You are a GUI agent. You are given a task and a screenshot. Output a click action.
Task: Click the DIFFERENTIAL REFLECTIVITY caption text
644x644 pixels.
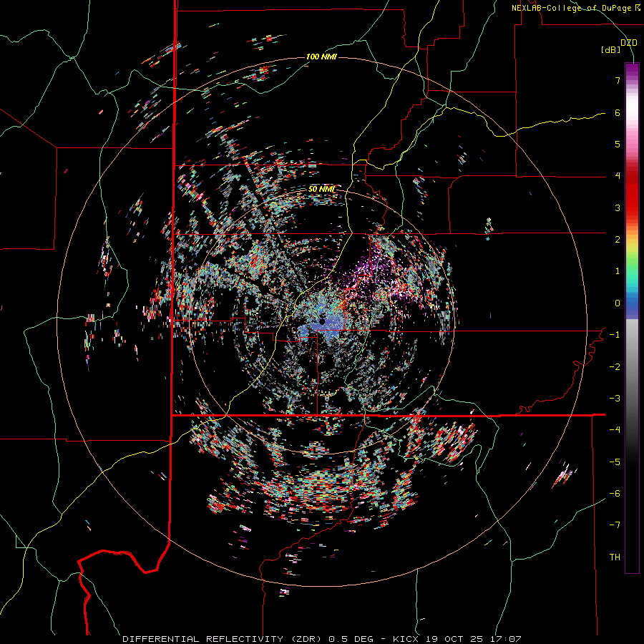pyautogui.click(x=203, y=639)
